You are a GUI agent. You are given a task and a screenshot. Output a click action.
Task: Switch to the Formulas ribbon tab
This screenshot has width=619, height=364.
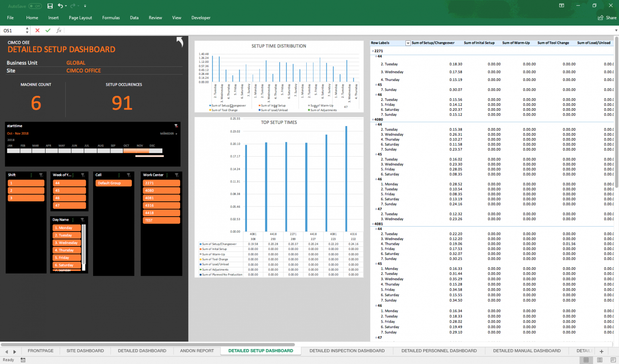pyautogui.click(x=111, y=18)
